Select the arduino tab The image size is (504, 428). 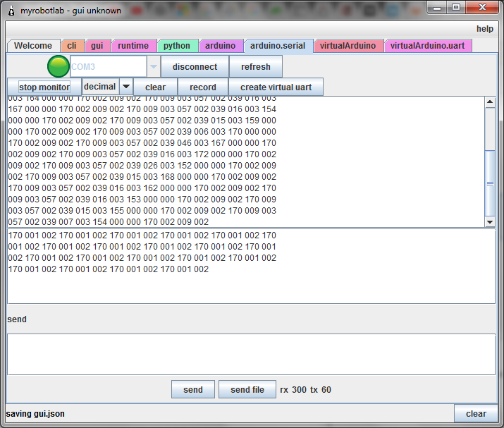[221, 46]
